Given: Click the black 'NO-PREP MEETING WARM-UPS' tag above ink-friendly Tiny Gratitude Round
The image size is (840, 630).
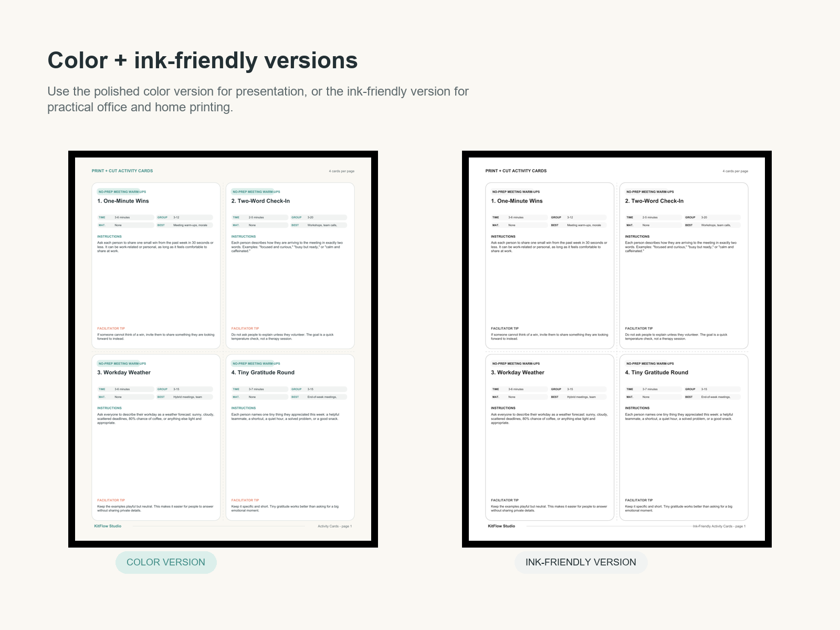Looking at the screenshot, I should pos(650,363).
